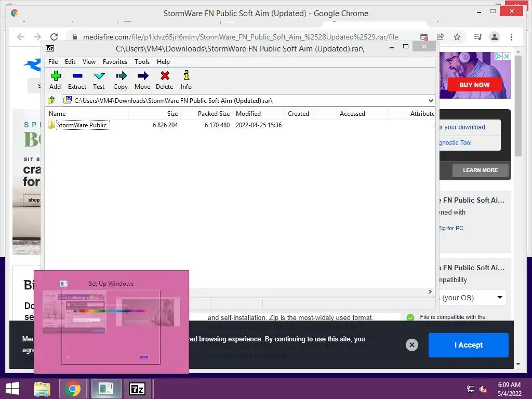Run Test on the archive

[x=99, y=80]
